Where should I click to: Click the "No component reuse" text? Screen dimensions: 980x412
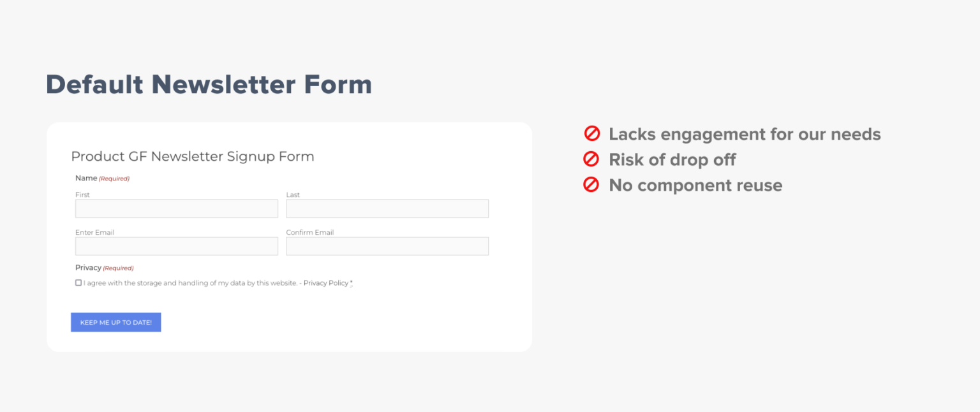pyautogui.click(x=695, y=185)
